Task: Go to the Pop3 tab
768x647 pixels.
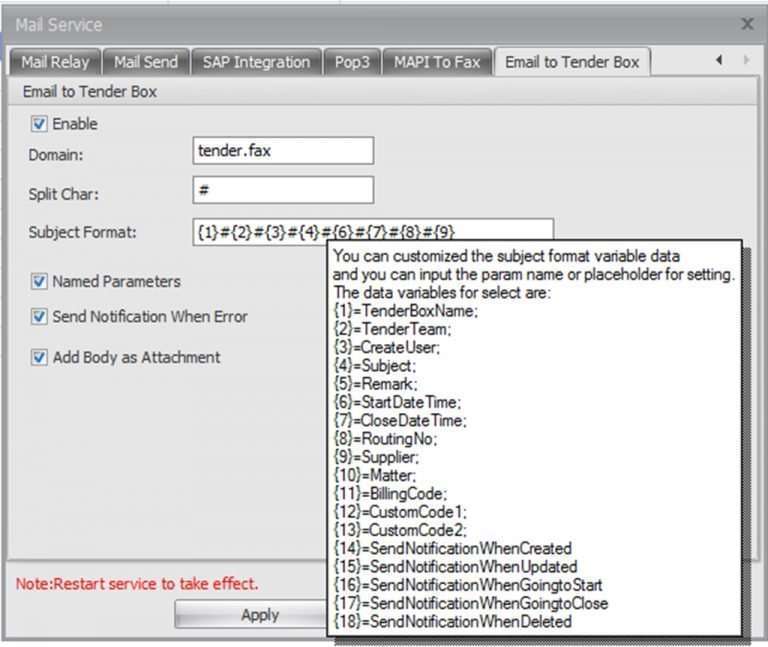Action: [x=351, y=62]
